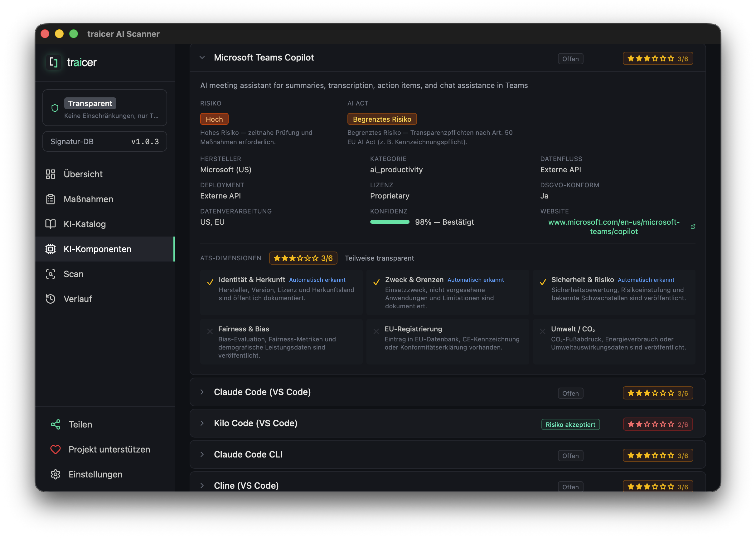
Task: Click the Umwelt / CO₂ dimension title
Action: tap(573, 329)
